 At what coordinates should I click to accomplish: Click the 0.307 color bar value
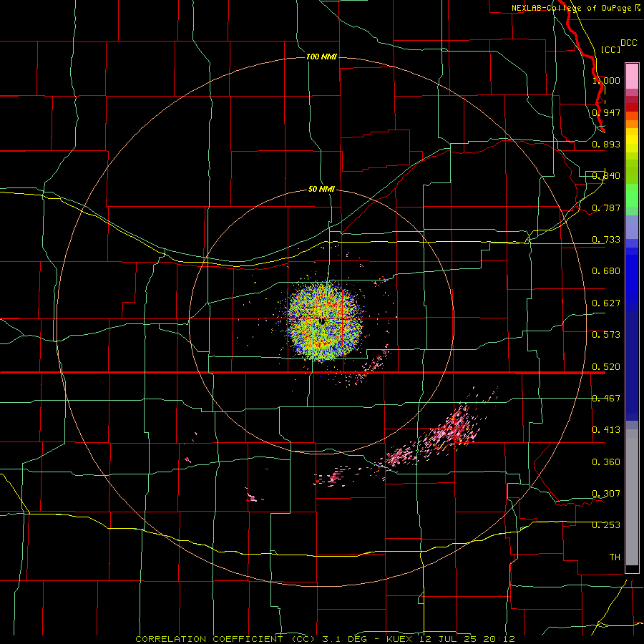(x=606, y=494)
